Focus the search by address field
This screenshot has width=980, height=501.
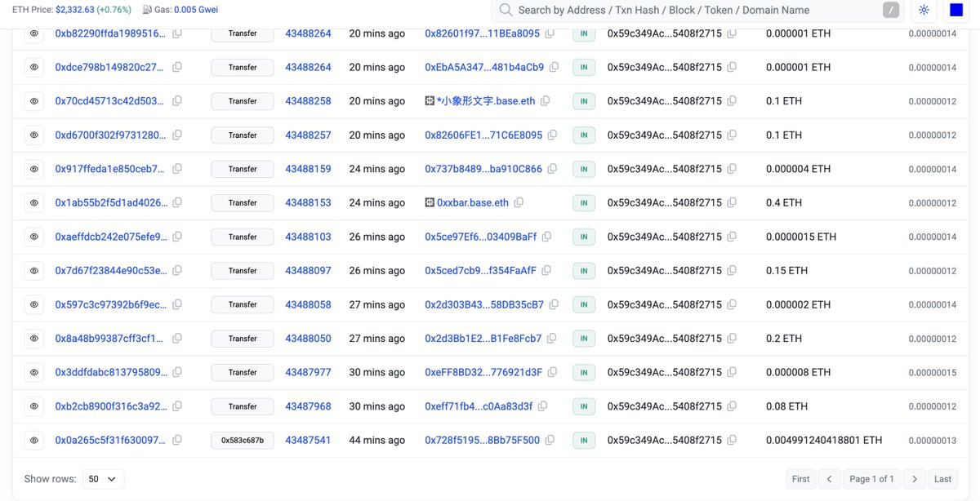click(697, 10)
